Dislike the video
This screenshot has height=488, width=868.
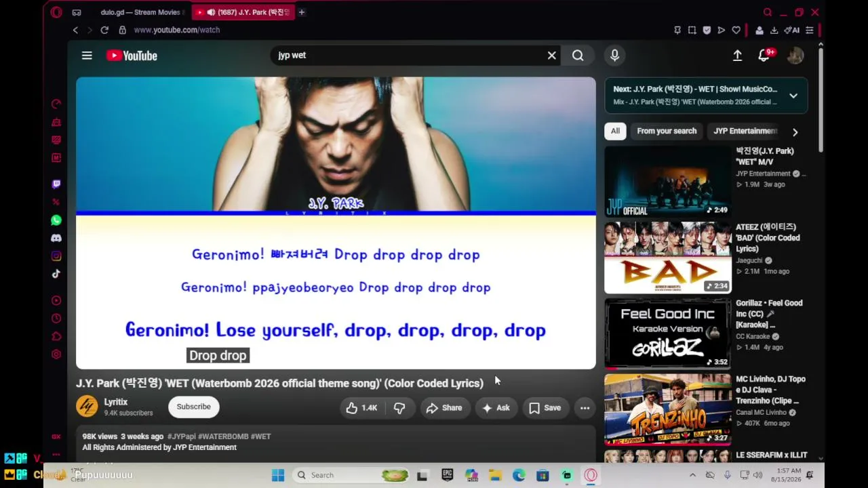point(399,408)
